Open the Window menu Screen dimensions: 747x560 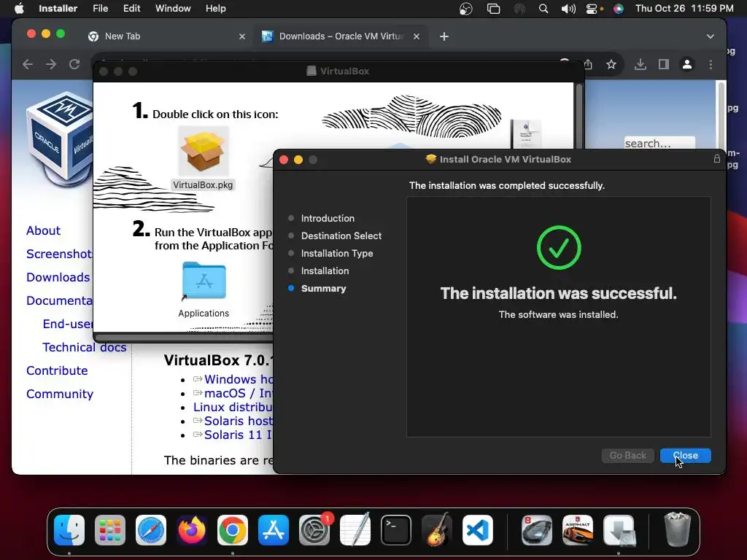(173, 9)
